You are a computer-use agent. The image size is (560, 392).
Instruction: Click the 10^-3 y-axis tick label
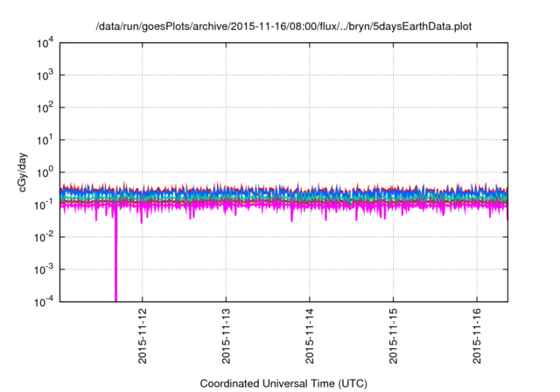pos(44,270)
